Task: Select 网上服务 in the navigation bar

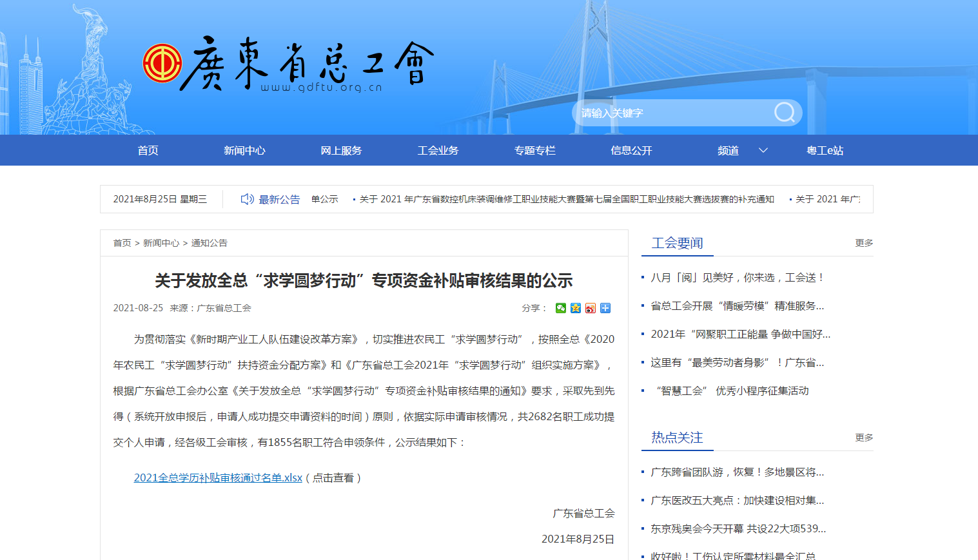Action: pos(341,150)
